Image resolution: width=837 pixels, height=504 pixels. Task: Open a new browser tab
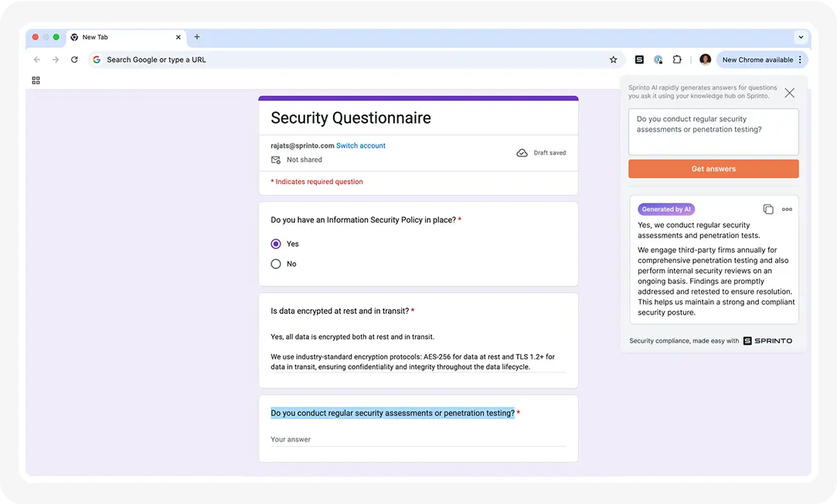pyautogui.click(x=197, y=37)
